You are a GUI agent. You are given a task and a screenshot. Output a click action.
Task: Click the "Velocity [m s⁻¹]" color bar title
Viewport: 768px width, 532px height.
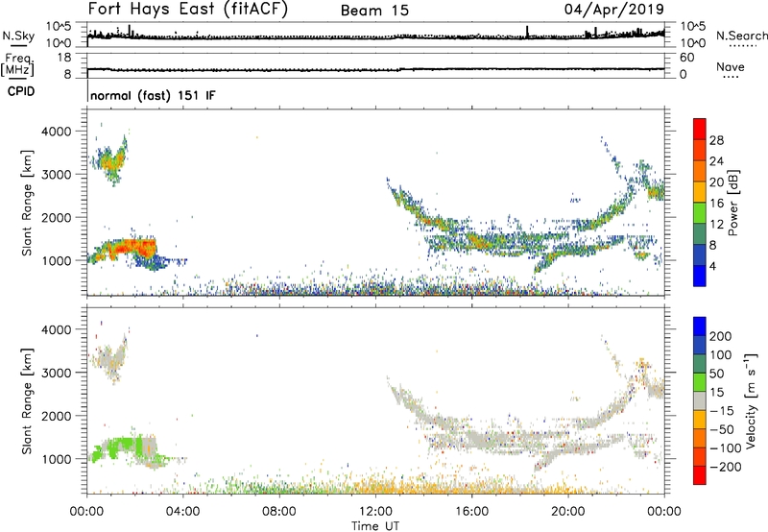(750, 400)
